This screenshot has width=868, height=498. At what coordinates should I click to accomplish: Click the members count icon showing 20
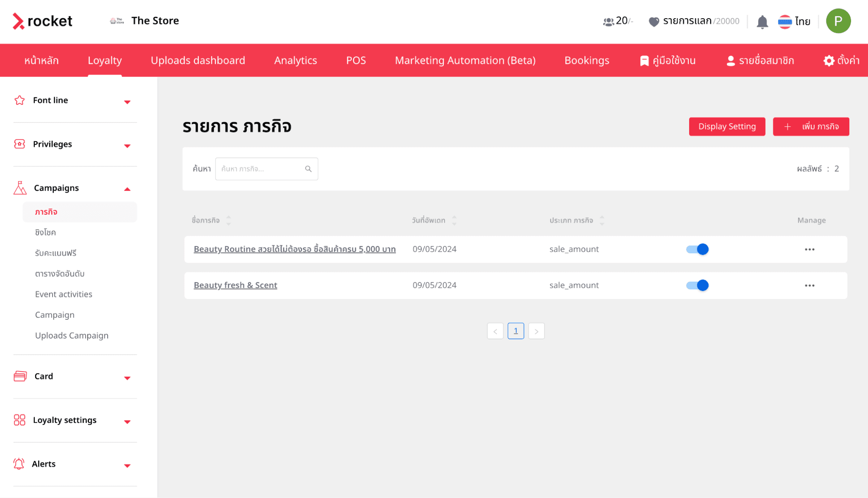coord(608,21)
